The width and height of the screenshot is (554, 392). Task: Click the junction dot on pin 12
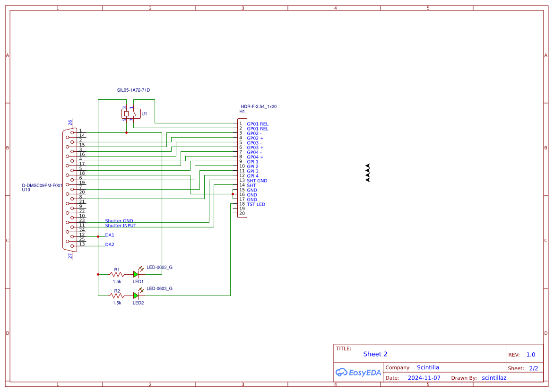tap(98, 236)
